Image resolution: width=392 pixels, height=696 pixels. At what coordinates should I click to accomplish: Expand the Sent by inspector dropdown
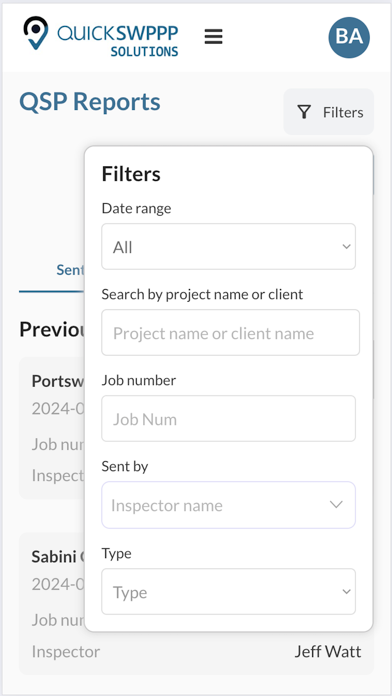[x=229, y=505]
